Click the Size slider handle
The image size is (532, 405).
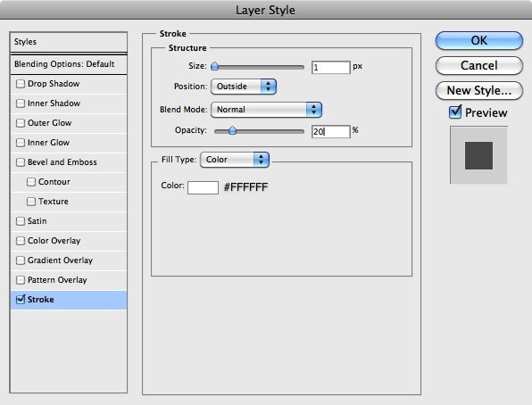(214, 66)
